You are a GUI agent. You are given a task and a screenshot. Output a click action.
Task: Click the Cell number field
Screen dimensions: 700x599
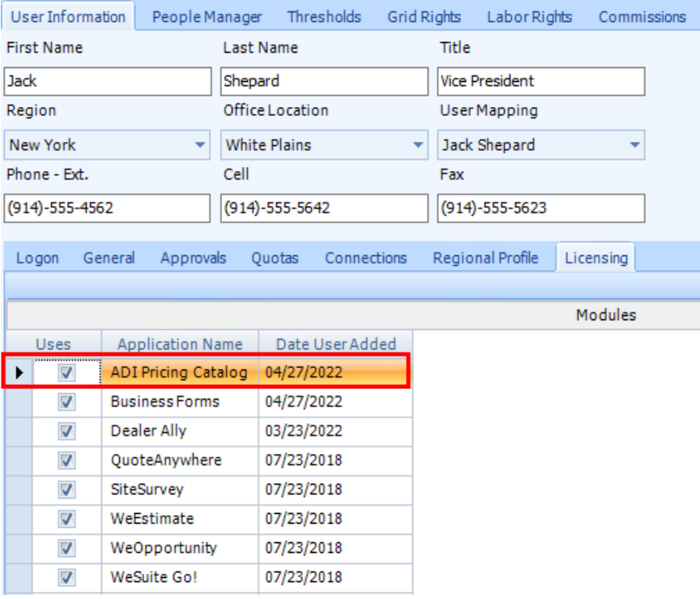click(x=325, y=208)
